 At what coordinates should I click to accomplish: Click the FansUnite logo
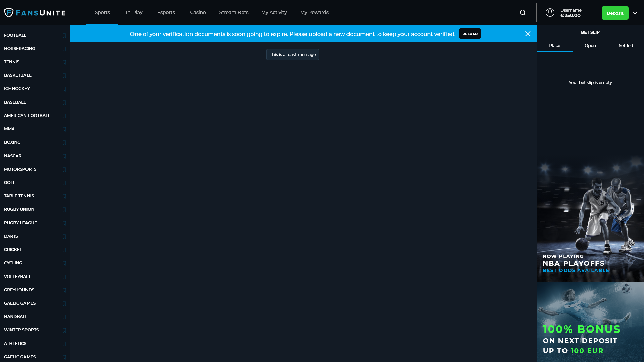pos(35,13)
